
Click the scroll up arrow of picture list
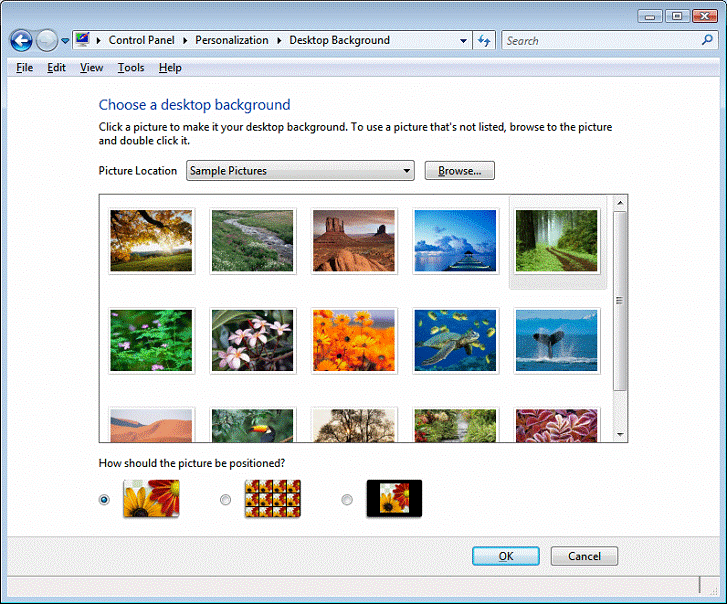[x=620, y=203]
